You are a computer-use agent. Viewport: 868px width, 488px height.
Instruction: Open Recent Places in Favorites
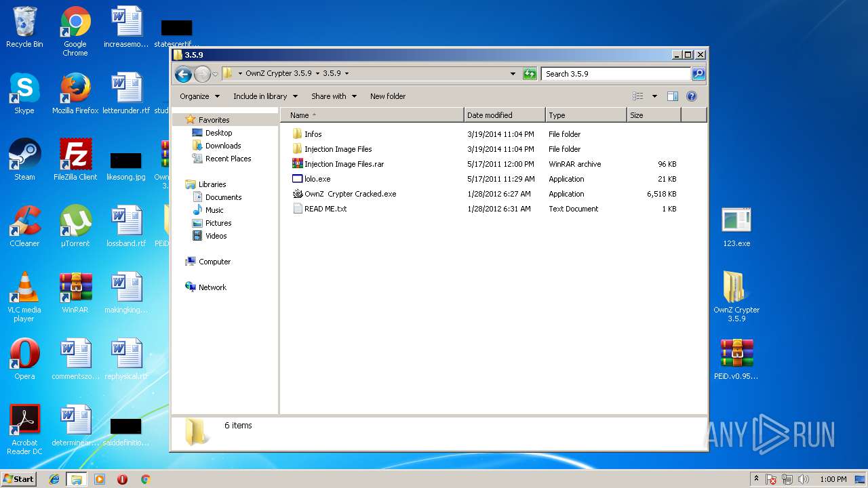tap(228, 159)
